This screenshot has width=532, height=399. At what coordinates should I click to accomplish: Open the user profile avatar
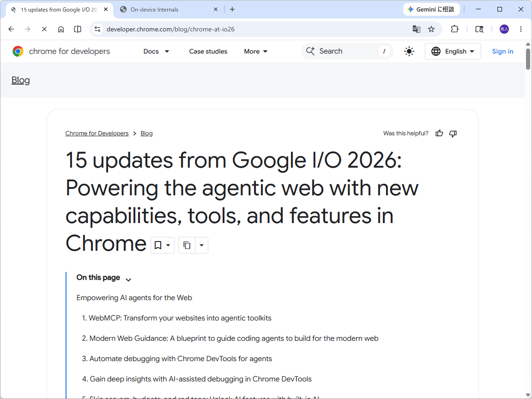(x=504, y=29)
